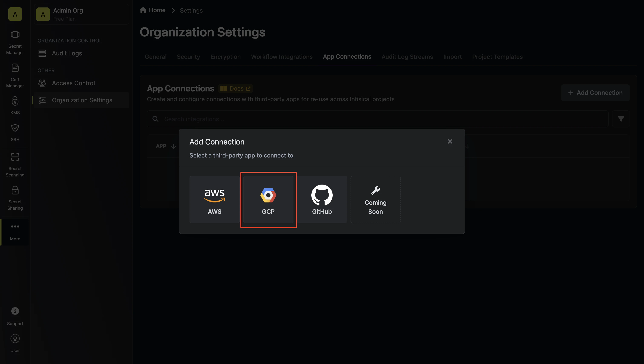Click the Coming Soon wrench card
Screen dimensions: 644x364
point(375,199)
